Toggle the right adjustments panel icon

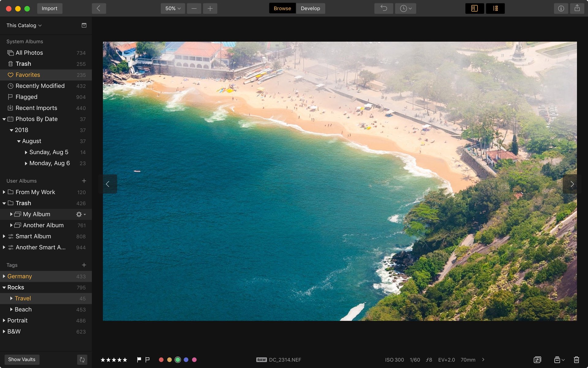point(495,8)
